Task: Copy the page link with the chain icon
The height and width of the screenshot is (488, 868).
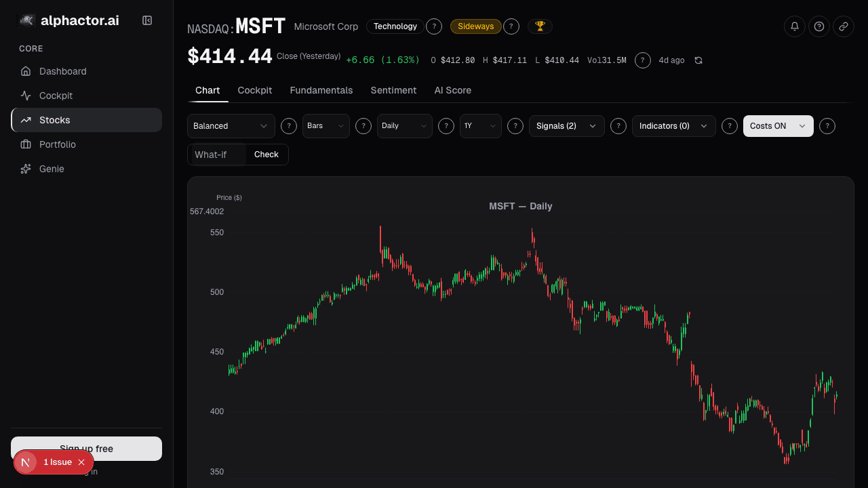Action: point(844,26)
